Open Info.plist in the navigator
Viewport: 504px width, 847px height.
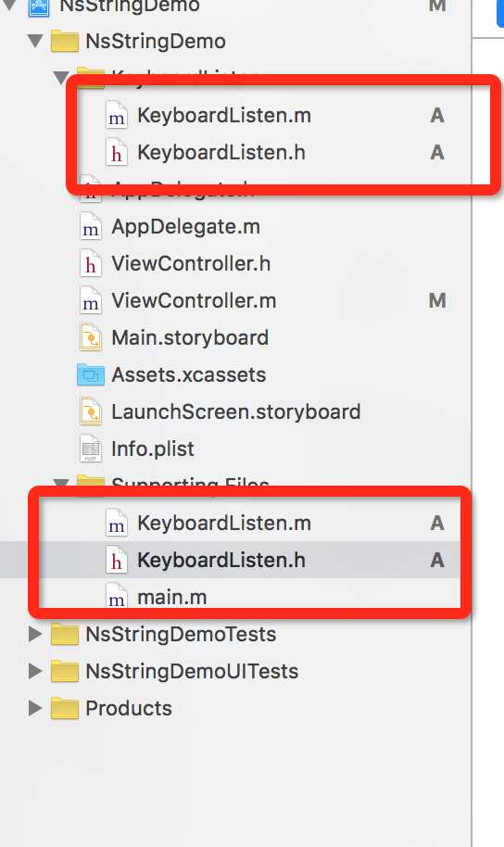tap(152, 449)
